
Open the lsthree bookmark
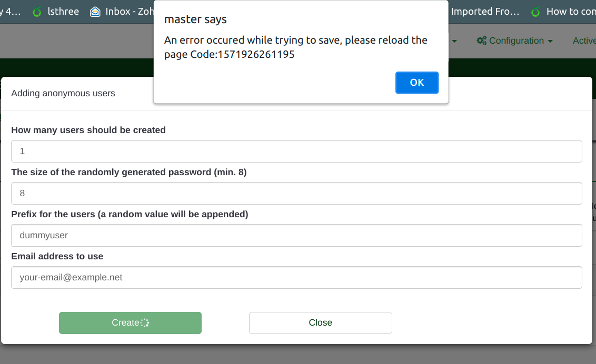point(63,12)
